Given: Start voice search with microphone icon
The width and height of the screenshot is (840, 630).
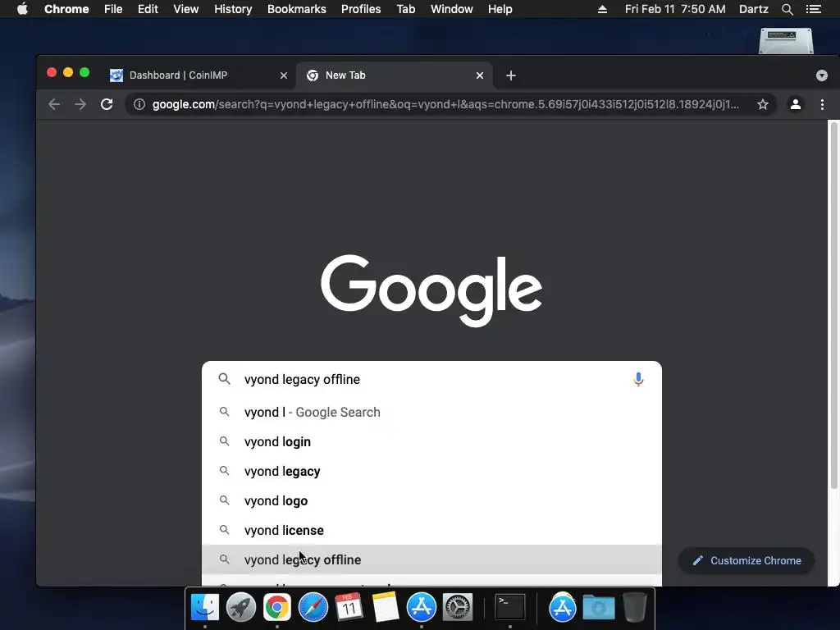Looking at the screenshot, I should (638, 379).
